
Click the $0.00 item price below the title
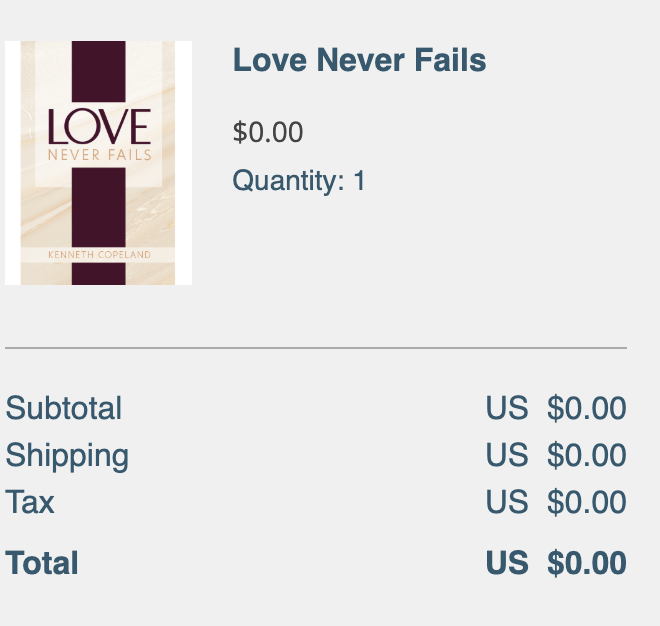coord(267,132)
